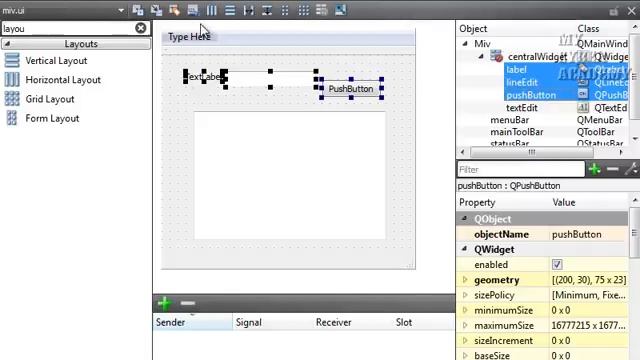Image resolution: width=640 pixels, height=360 pixels.
Task: Remove connection with the minus button
Action: coord(188,303)
